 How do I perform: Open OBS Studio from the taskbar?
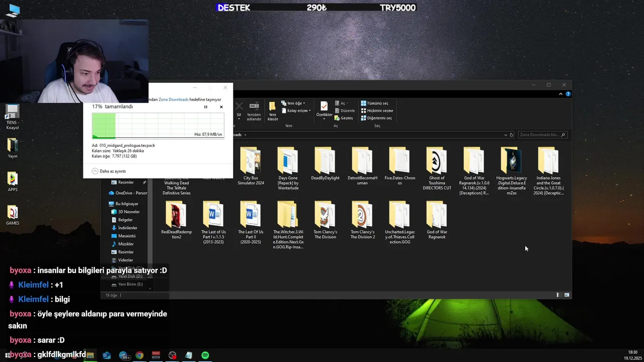click(x=173, y=355)
